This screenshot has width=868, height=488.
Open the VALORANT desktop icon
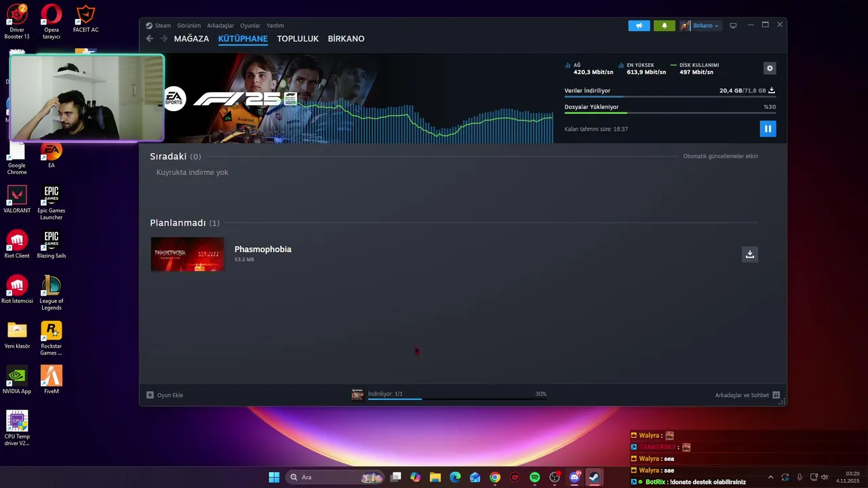[x=17, y=200]
